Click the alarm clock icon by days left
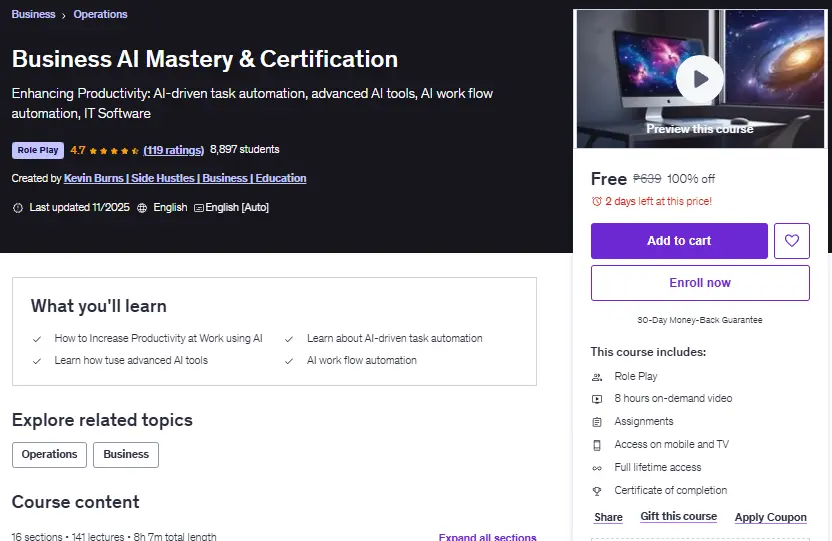 [597, 202]
